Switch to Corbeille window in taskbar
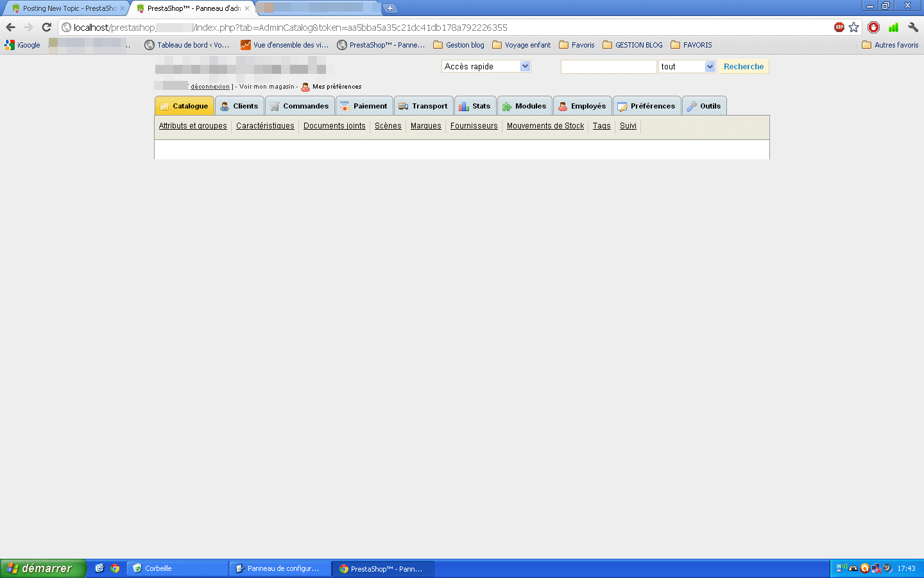Viewport: 924px width, 578px height. (177, 568)
